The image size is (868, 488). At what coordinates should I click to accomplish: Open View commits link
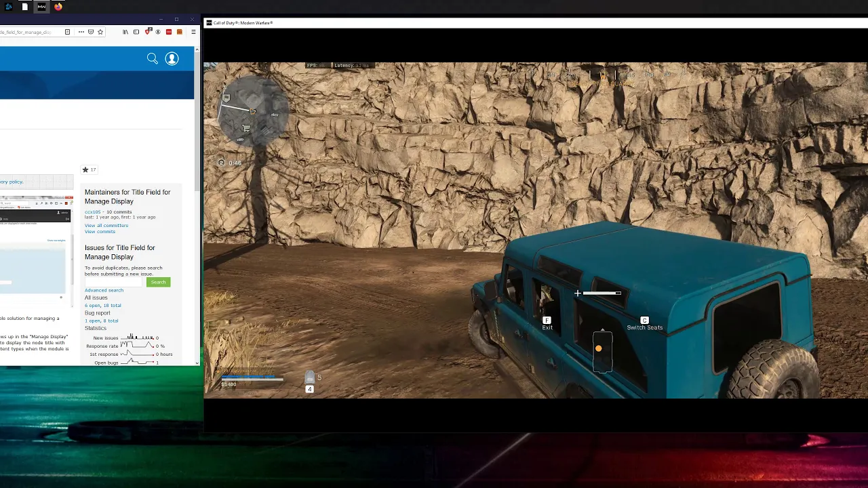tap(100, 232)
